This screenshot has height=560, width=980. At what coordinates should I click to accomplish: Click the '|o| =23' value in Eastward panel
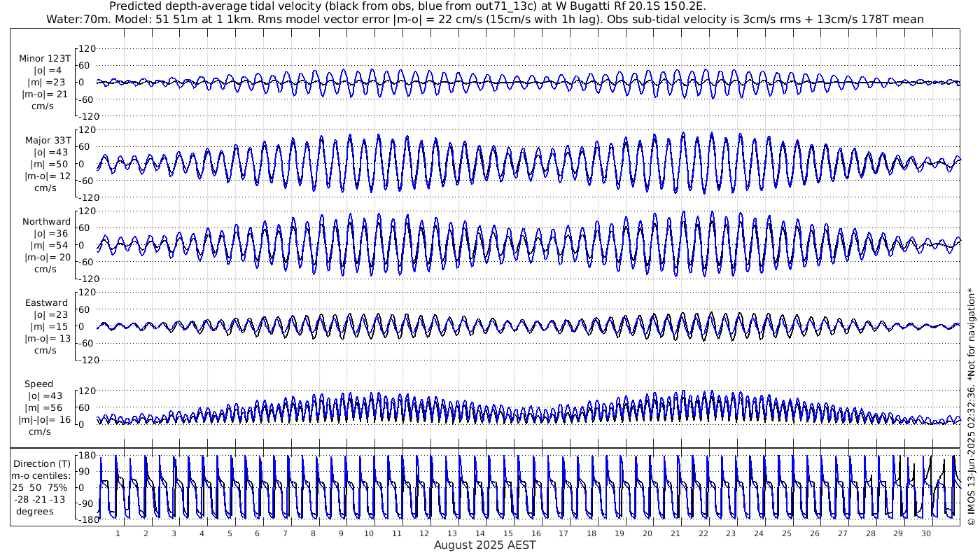(x=48, y=315)
